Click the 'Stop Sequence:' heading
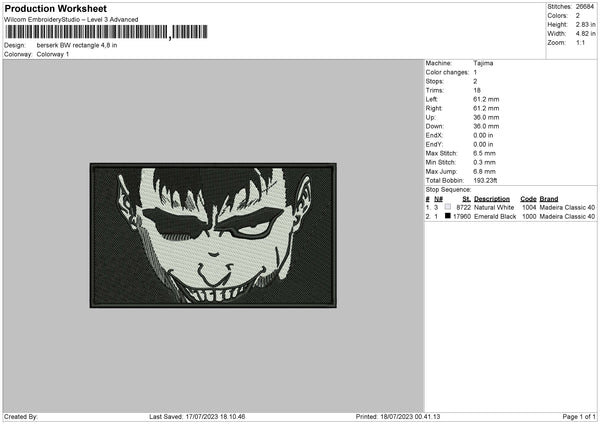The height and width of the screenshot is (424, 600). pyautogui.click(x=448, y=190)
